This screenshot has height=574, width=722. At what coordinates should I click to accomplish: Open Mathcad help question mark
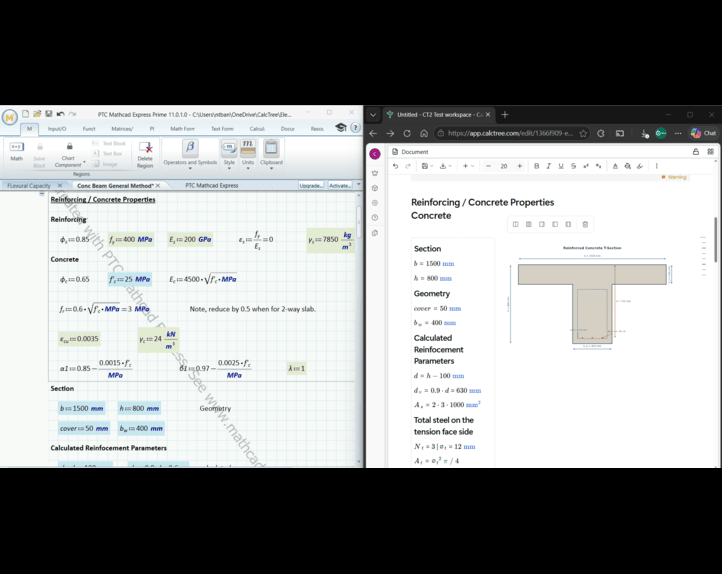(355, 128)
